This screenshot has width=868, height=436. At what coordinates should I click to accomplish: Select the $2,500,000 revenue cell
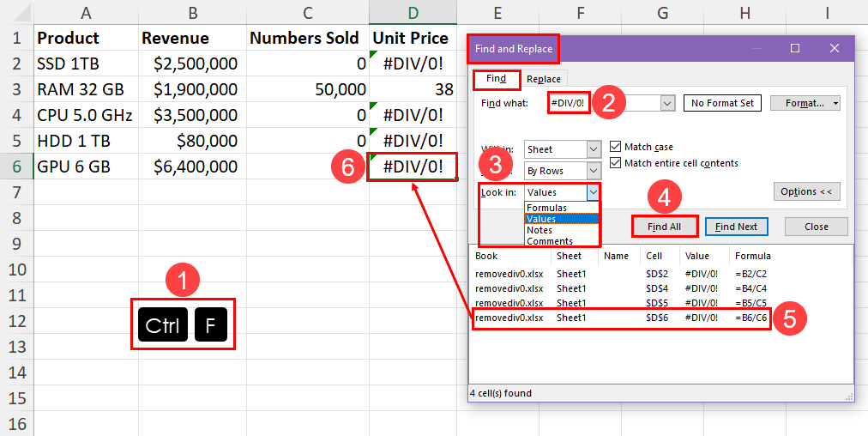tap(193, 64)
